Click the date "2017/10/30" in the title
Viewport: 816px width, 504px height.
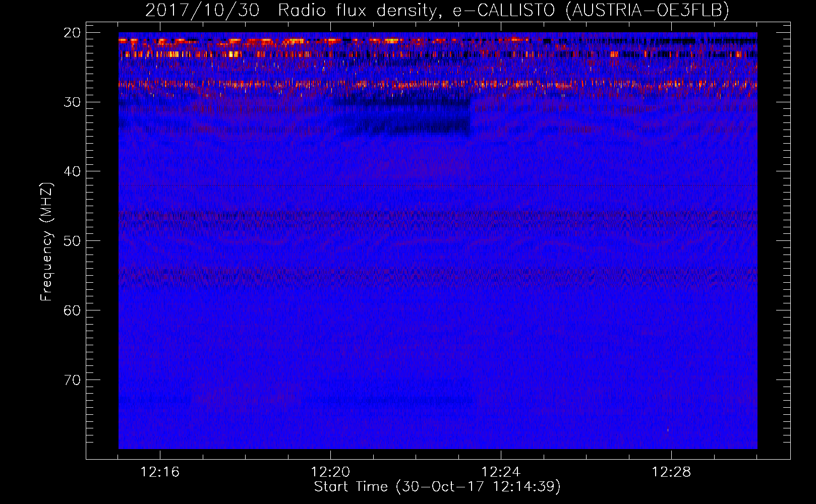click(x=202, y=10)
